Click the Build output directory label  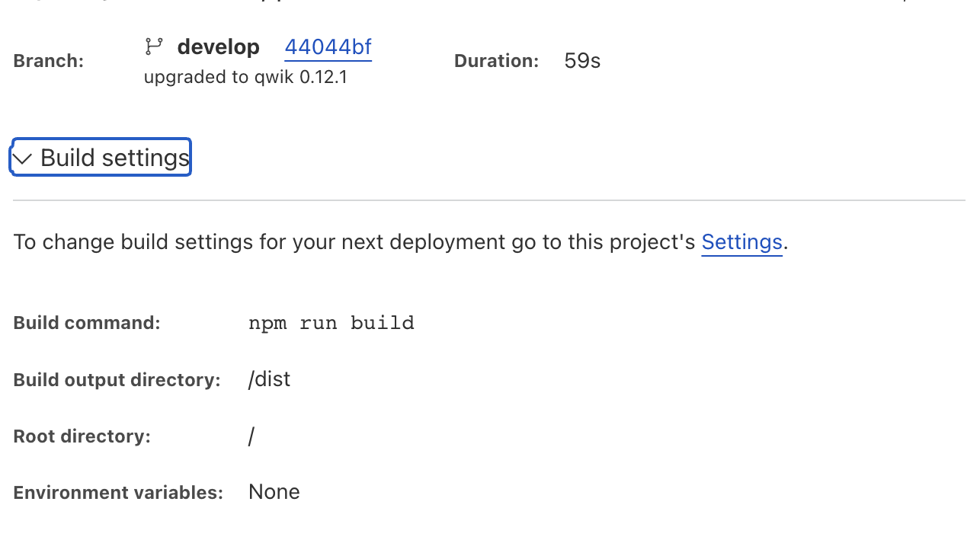click(117, 379)
